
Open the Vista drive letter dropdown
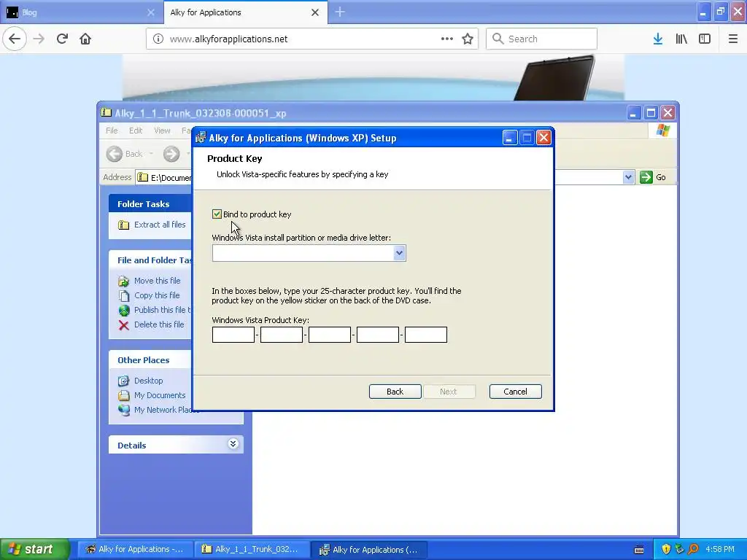pos(399,253)
